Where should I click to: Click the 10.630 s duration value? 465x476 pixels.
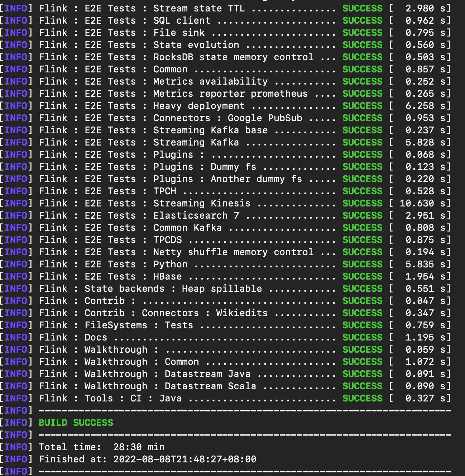click(417, 203)
